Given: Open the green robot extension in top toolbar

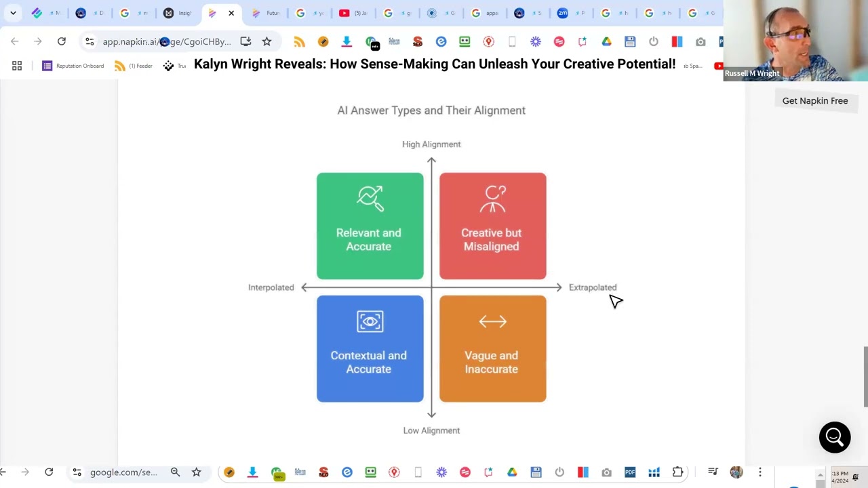Looking at the screenshot, I should tap(465, 42).
